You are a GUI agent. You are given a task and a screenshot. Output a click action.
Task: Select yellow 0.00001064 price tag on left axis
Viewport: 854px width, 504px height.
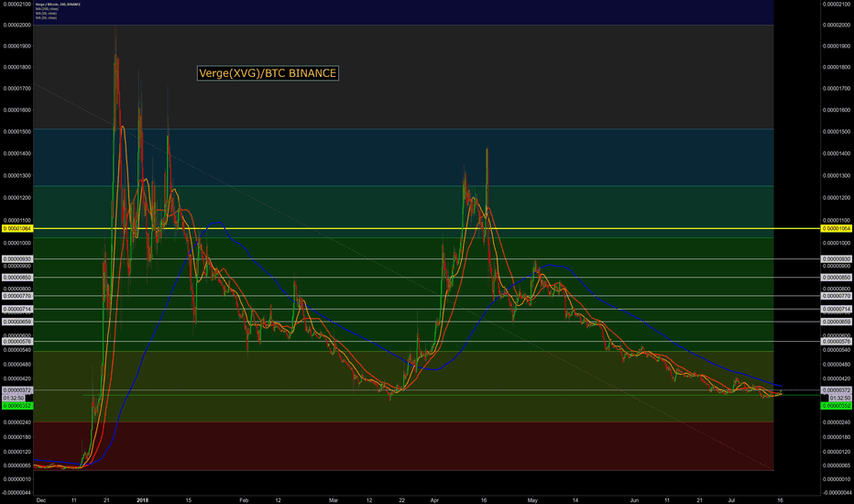pyautogui.click(x=17, y=229)
